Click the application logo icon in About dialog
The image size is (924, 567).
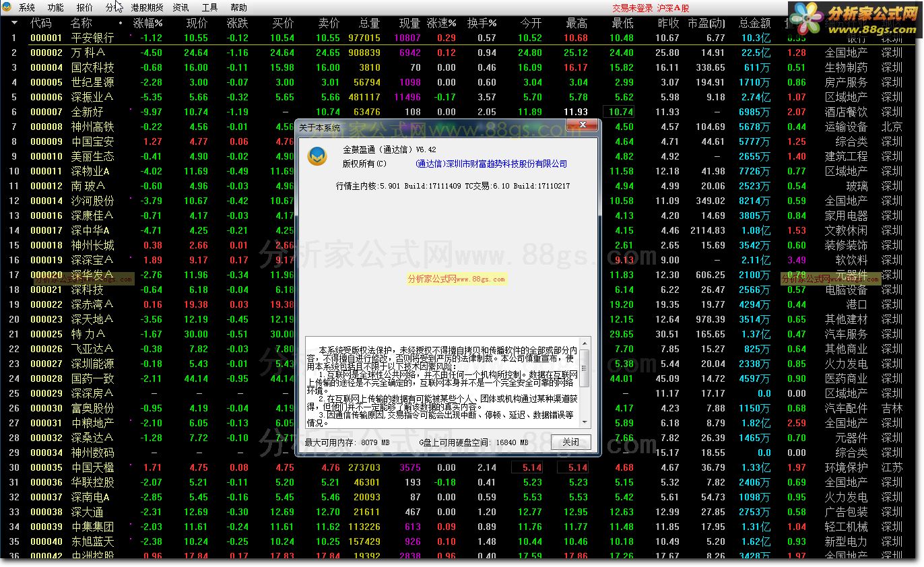coord(317,156)
